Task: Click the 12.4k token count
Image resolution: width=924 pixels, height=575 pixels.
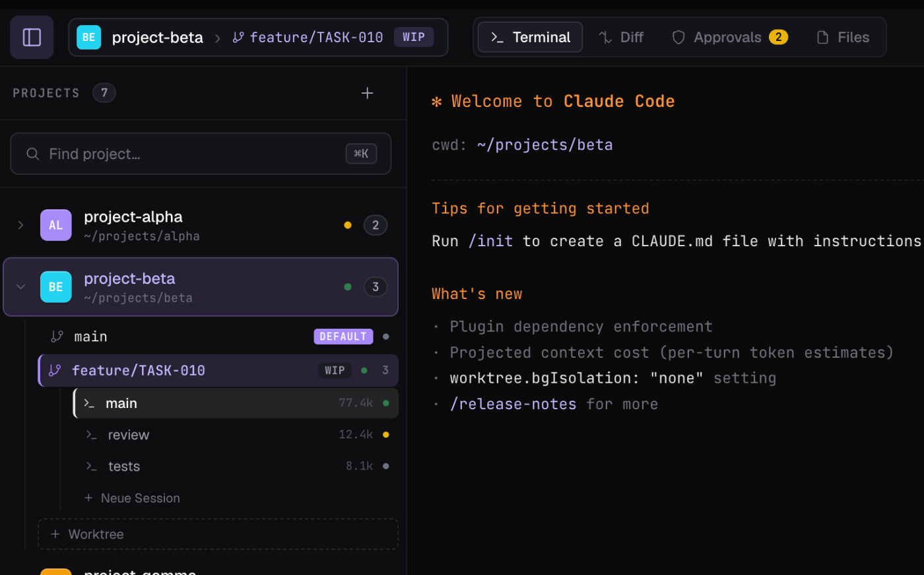Action: 356,434
